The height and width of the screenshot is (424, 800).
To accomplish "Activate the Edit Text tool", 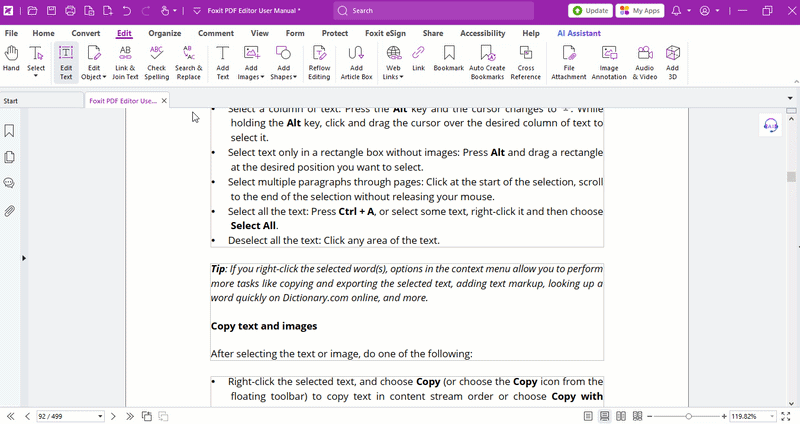I will coord(66,62).
